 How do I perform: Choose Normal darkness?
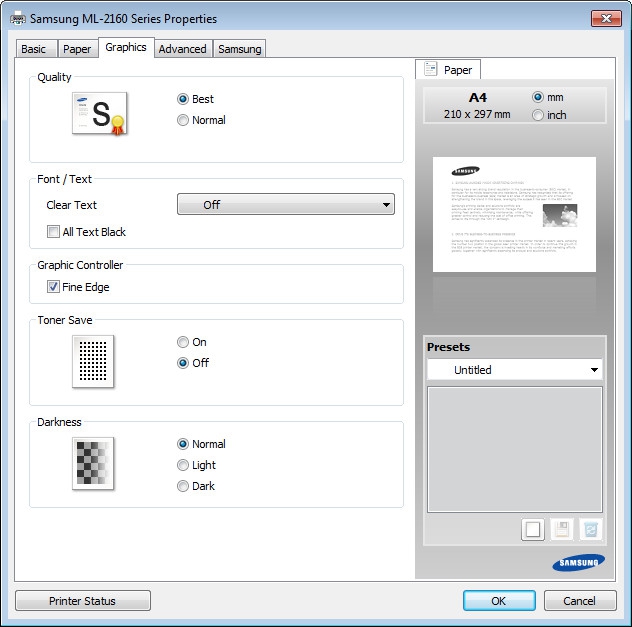coord(183,444)
